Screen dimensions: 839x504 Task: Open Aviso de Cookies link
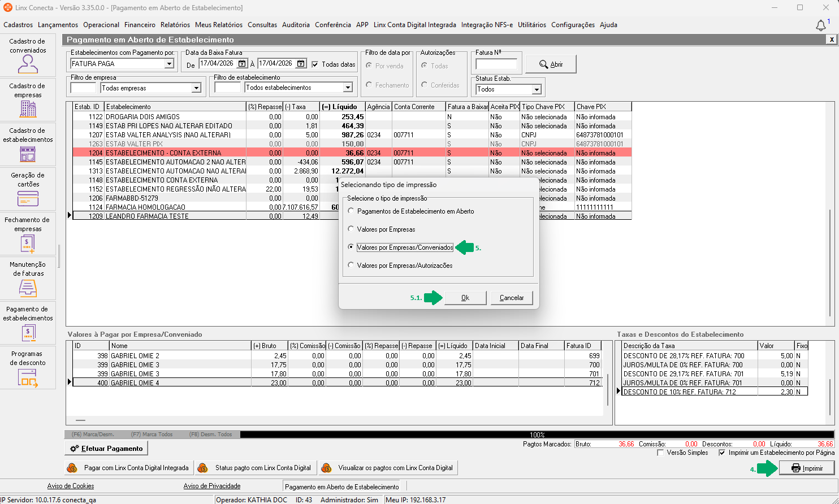[x=71, y=486]
